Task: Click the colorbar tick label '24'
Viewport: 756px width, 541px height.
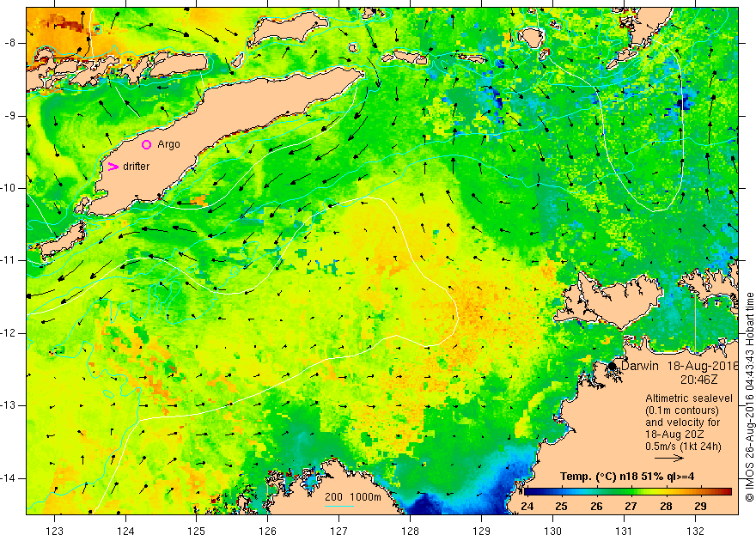Action: tap(527, 507)
